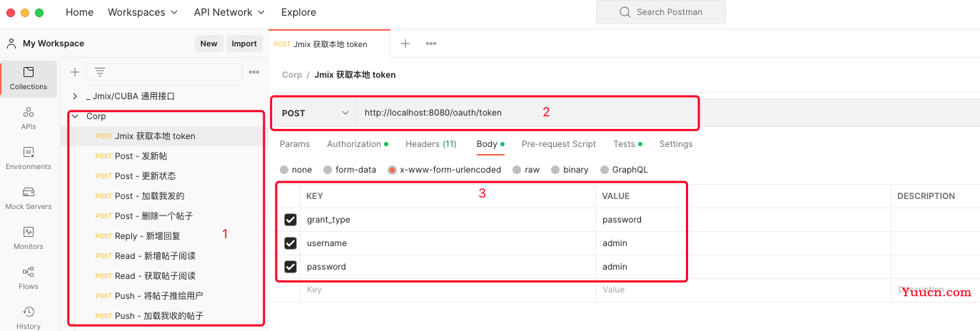This screenshot has width=980, height=331.
Task: Click the filter icon in collections search
Action: pyautogui.click(x=100, y=72)
